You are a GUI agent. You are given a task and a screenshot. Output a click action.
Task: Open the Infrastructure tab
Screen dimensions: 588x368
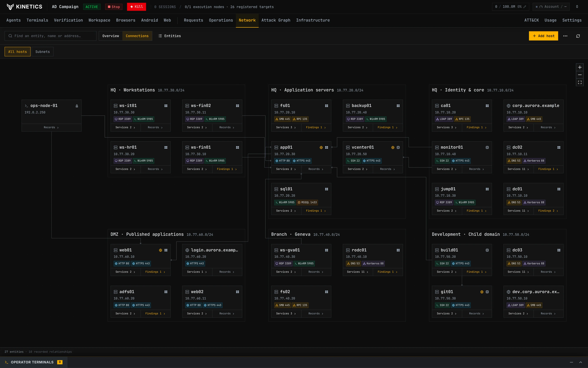click(313, 20)
